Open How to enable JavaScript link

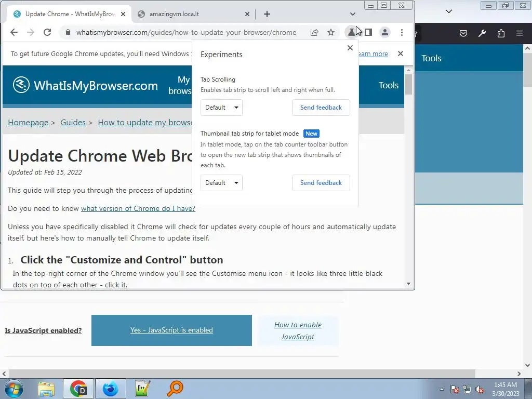pos(298,331)
